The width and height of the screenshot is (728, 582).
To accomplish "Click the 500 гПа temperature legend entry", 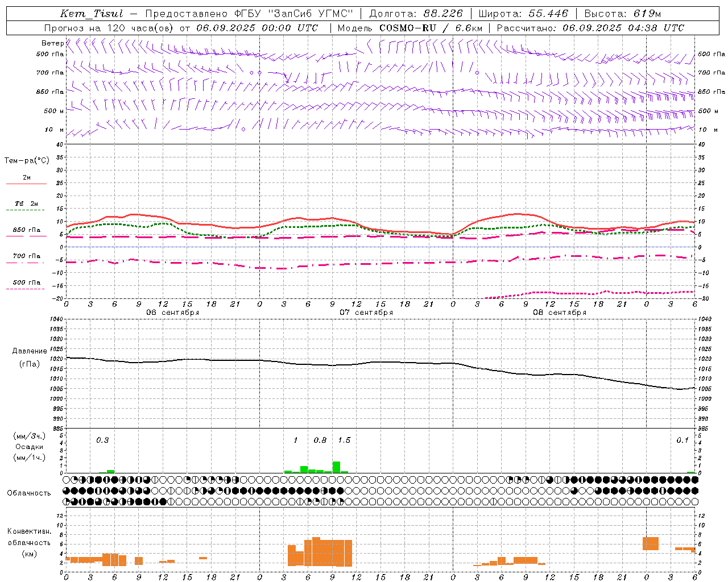I will point(27,282).
